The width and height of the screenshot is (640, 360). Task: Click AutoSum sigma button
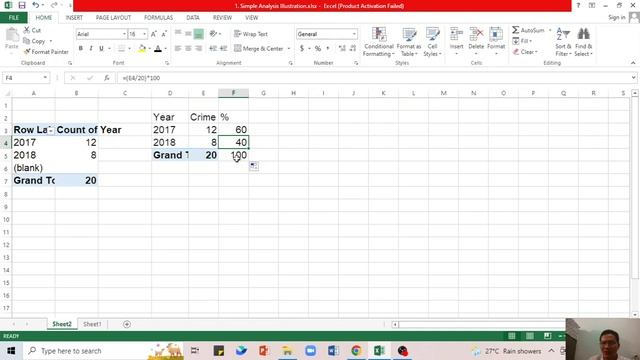click(528, 30)
